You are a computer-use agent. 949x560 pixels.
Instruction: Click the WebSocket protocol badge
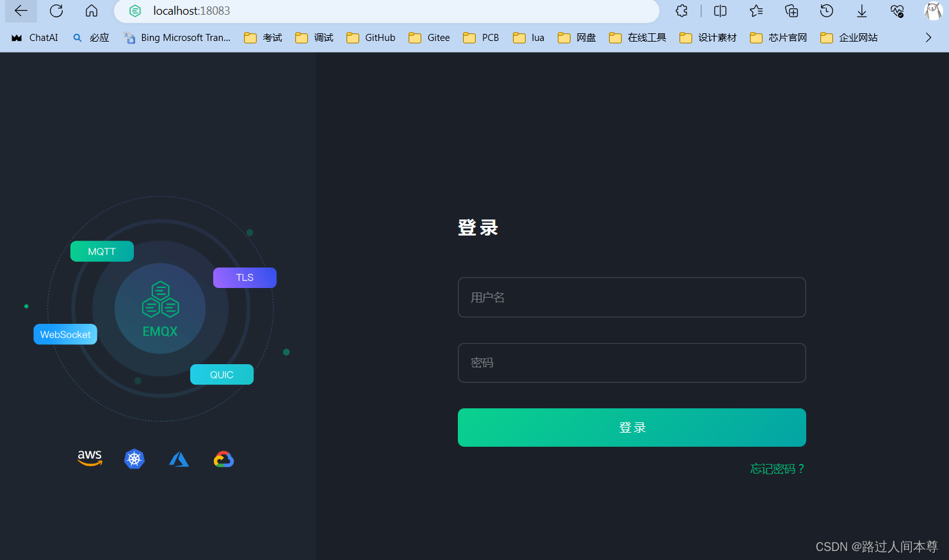coord(65,334)
